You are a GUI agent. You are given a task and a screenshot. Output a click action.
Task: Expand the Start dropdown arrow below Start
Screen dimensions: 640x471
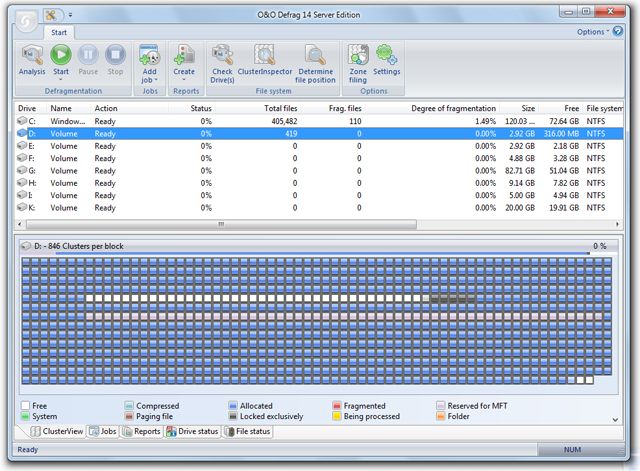[x=61, y=80]
